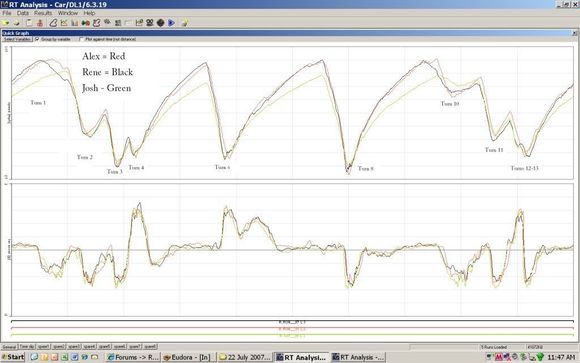
Task: Switch to the second RT Analysis taskbar window
Action: (358, 357)
